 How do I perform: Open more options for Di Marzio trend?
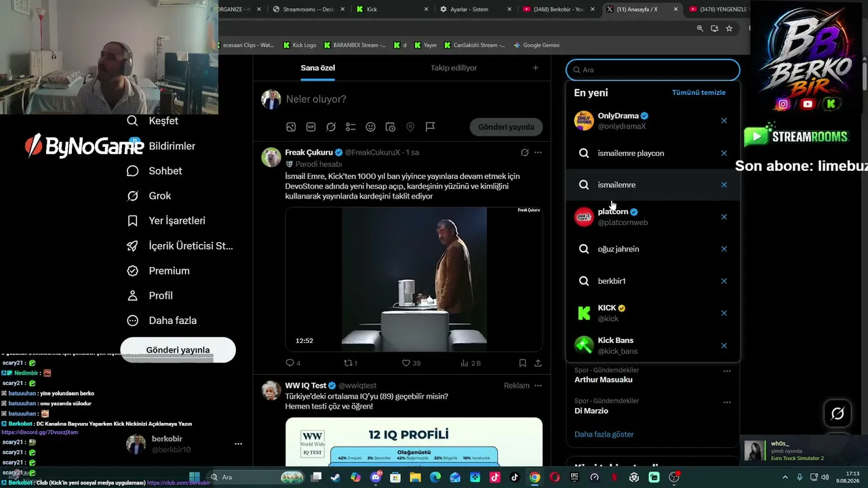pyautogui.click(x=727, y=402)
